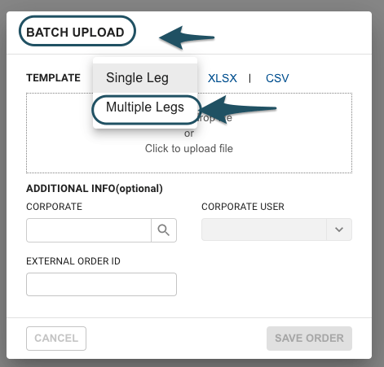Click the arrow pointing at Batch Upload

coord(187,37)
